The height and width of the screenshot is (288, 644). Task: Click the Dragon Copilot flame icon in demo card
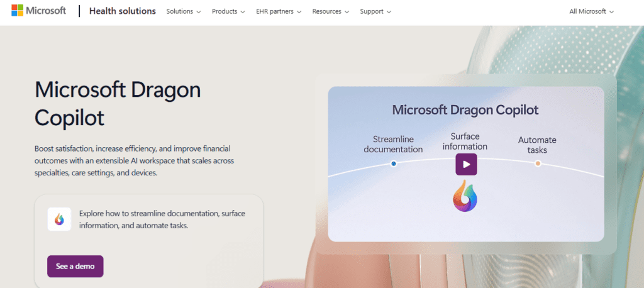[x=59, y=219]
